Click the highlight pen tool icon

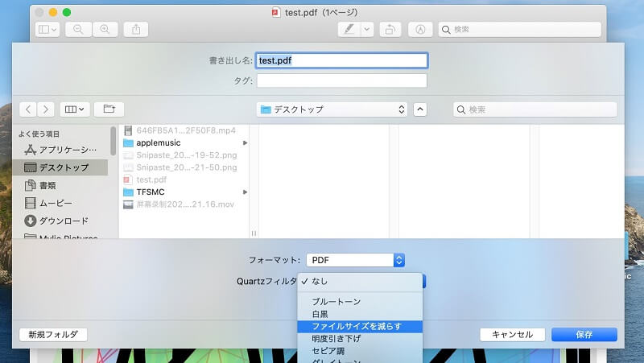click(x=349, y=29)
